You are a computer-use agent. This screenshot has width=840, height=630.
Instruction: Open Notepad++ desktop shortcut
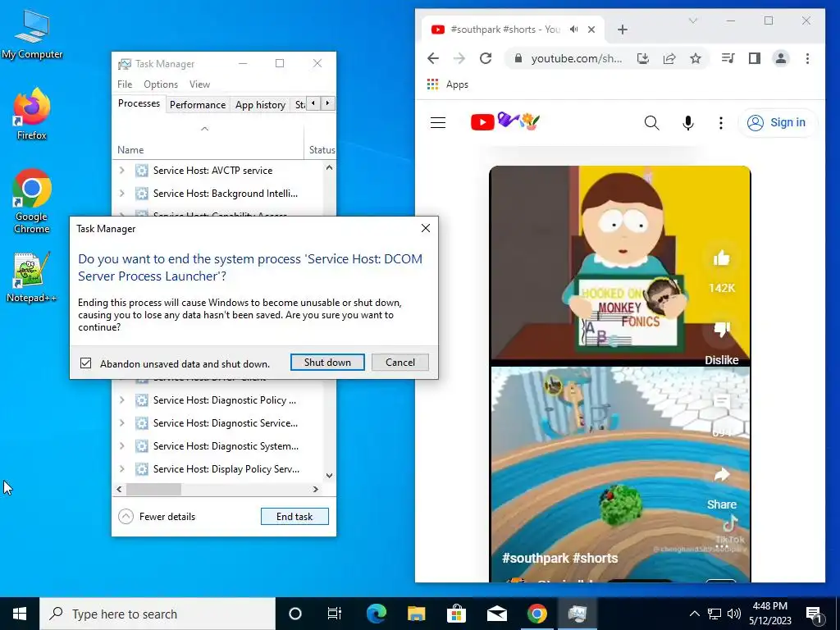coord(32,277)
